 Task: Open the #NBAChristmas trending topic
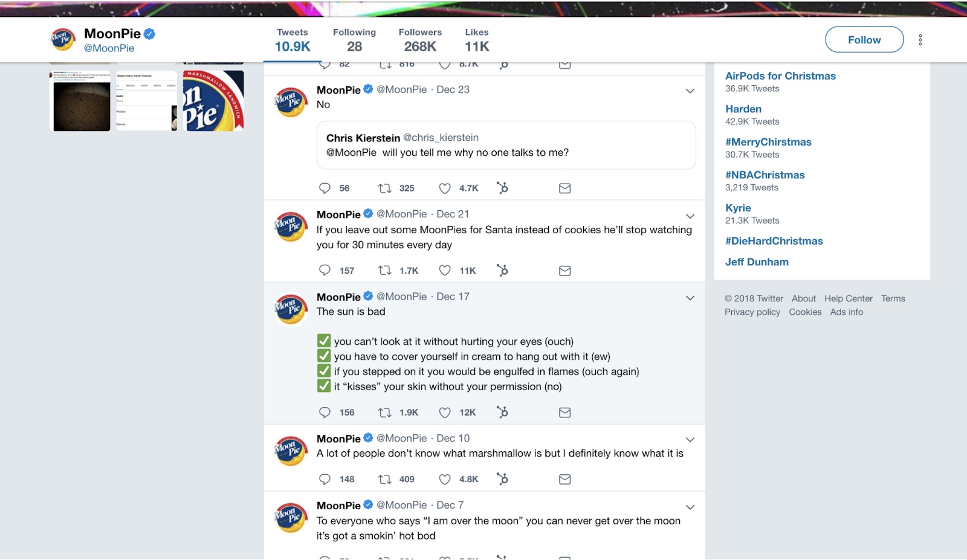pyautogui.click(x=765, y=175)
